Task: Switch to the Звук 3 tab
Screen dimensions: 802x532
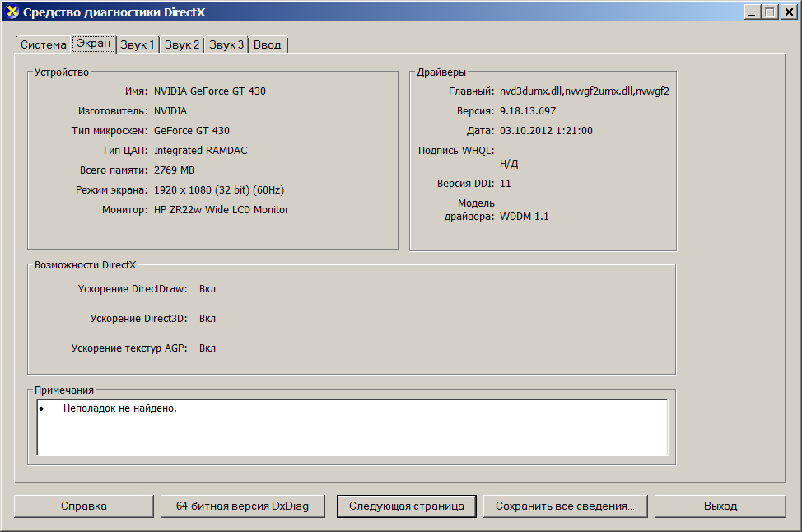Action: point(226,45)
